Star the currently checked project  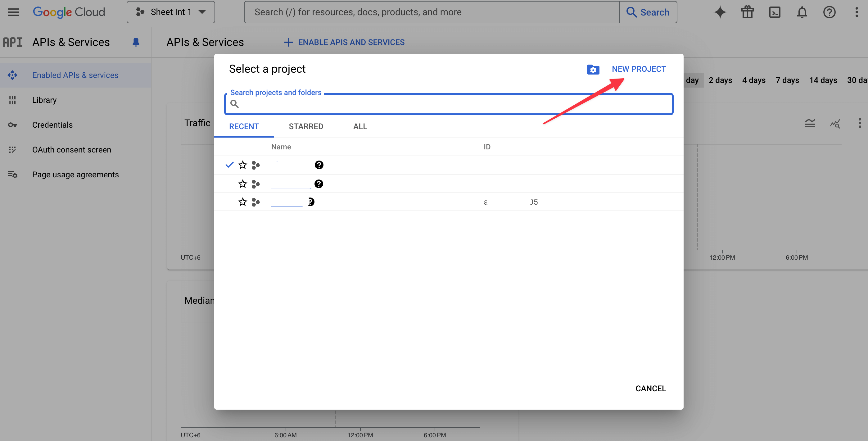pyautogui.click(x=242, y=165)
